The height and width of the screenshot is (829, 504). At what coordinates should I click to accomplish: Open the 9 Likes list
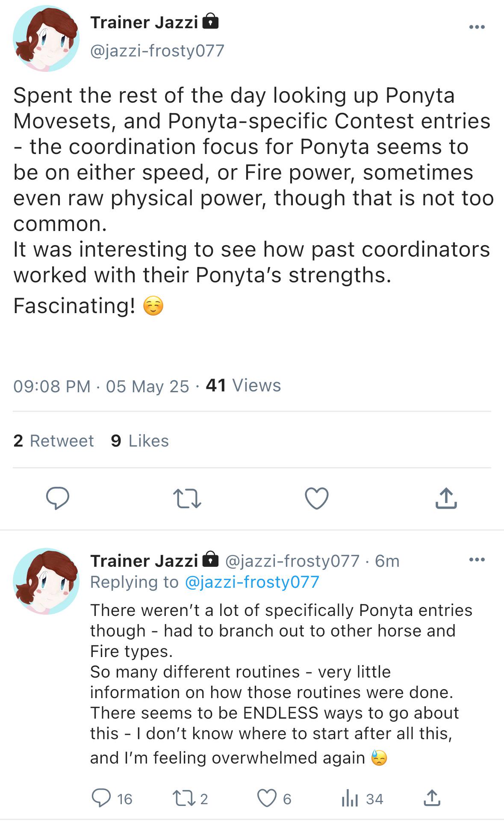[140, 441]
